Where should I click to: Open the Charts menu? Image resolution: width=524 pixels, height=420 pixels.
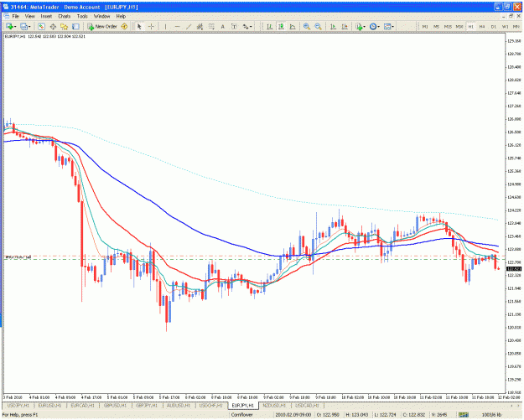click(65, 16)
